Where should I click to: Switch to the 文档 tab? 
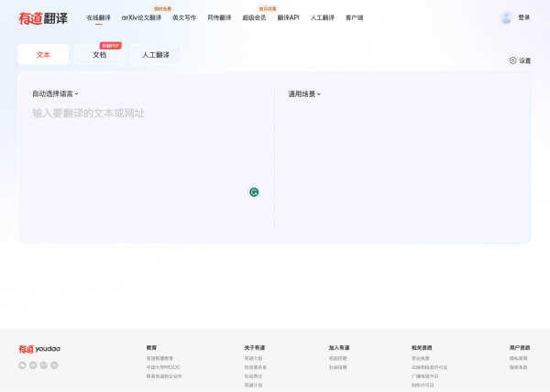[x=100, y=55]
